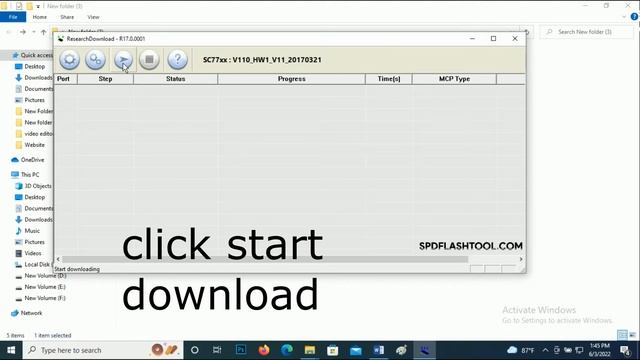Open Microsoft Store from the taskbar
640x360 pixels.
(x=333, y=350)
